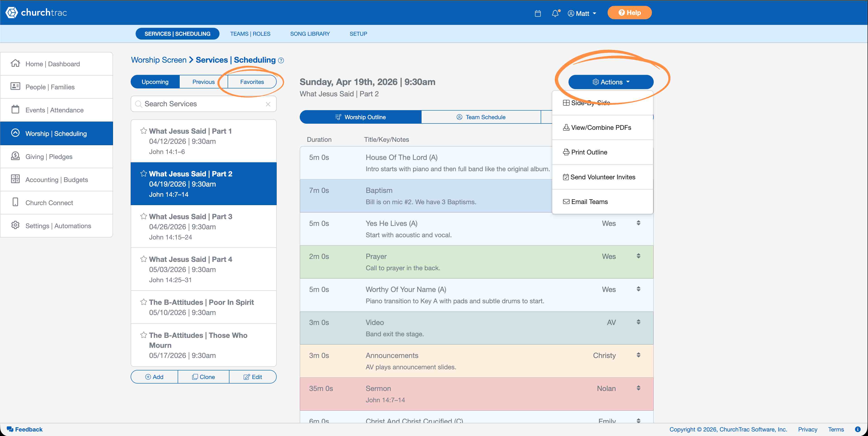
Task: Click the calendar icon in top bar
Action: pyautogui.click(x=538, y=14)
